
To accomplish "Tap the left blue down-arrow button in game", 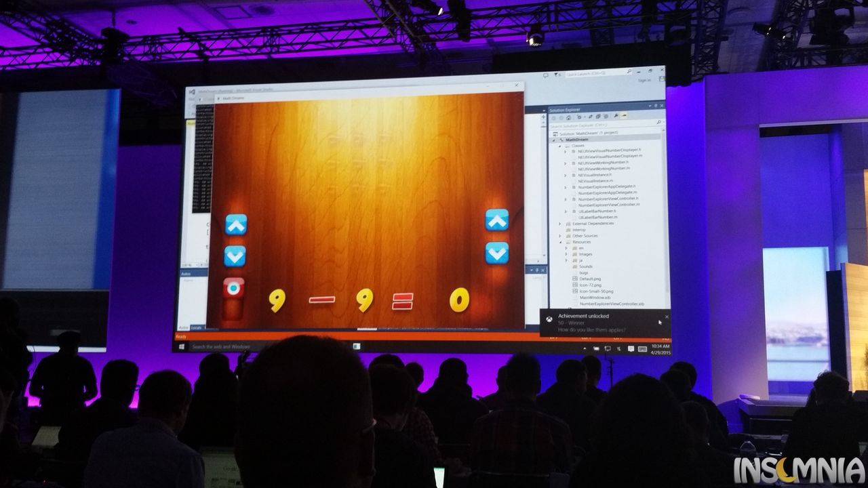I will pyautogui.click(x=235, y=256).
